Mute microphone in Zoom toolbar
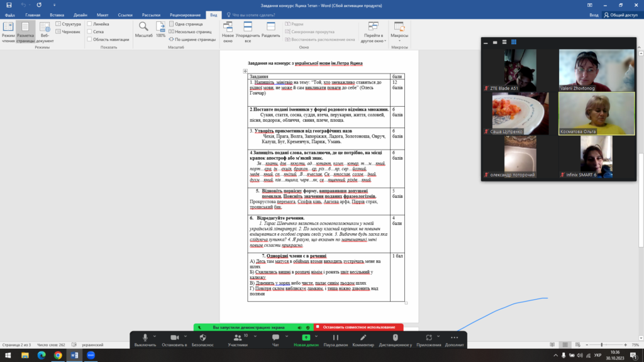This screenshot has width=644, height=362. (145, 339)
